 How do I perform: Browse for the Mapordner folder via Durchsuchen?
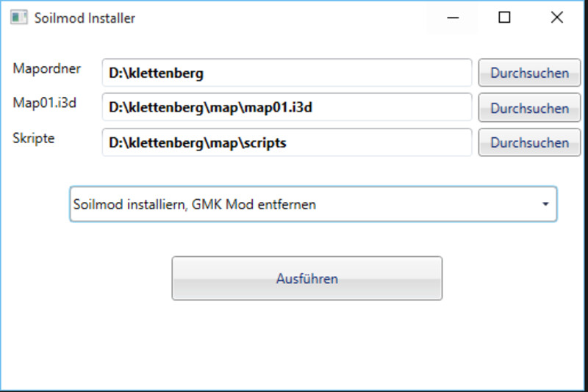(x=529, y=73)
